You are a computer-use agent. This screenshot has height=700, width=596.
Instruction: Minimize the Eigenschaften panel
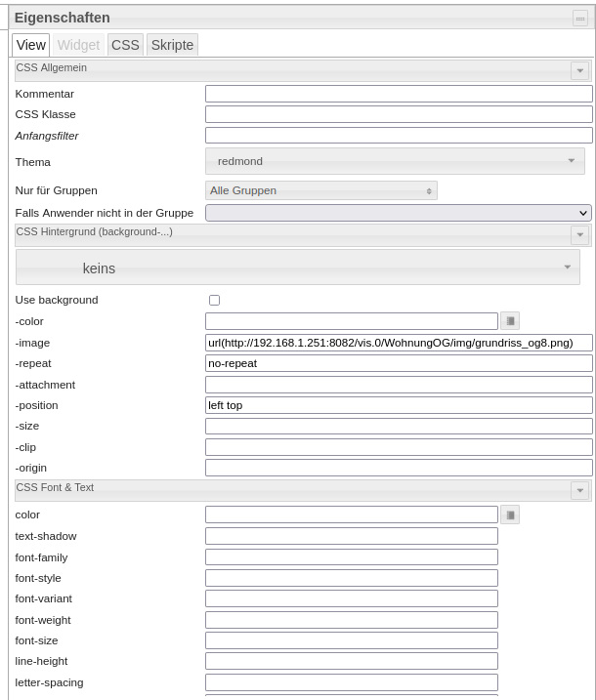(x=579, y=18)
